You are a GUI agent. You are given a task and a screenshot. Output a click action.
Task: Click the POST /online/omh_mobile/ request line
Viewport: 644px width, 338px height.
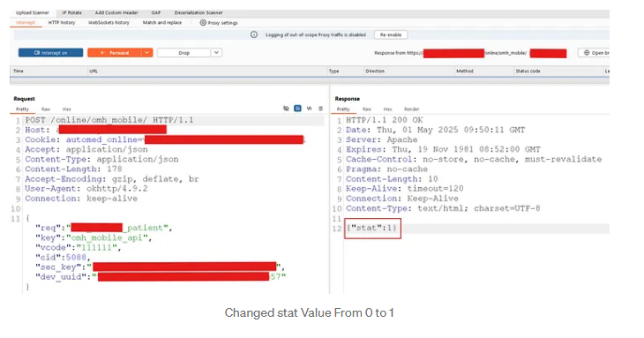pyautogui.click(x=109, y=120)
